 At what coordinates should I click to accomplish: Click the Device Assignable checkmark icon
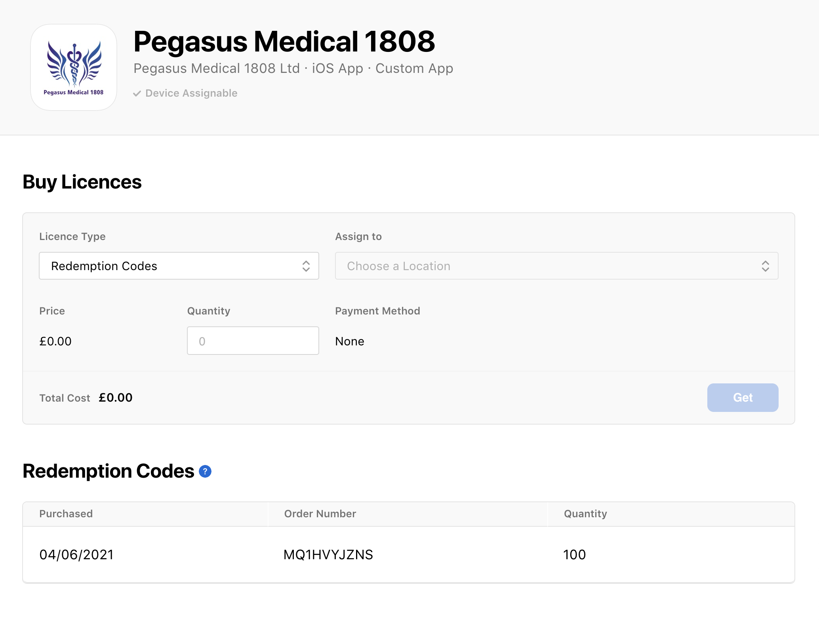(x=137, y=93)
